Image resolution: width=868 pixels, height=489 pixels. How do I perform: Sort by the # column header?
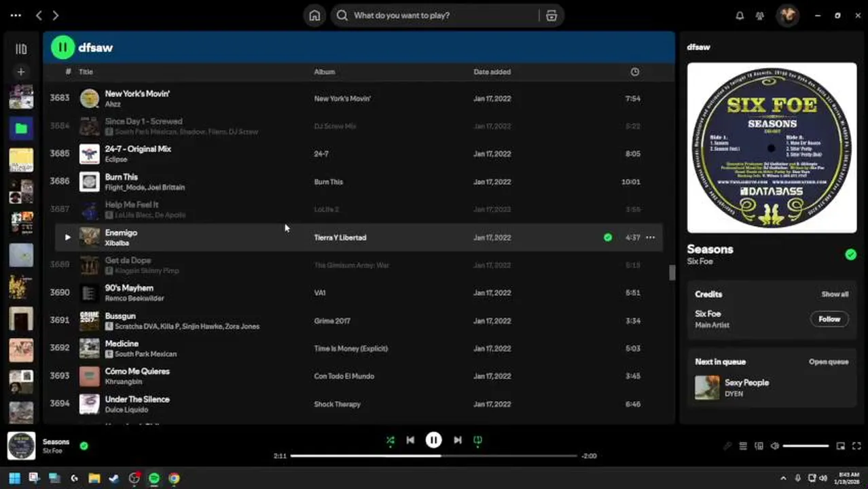coord(68,72)
